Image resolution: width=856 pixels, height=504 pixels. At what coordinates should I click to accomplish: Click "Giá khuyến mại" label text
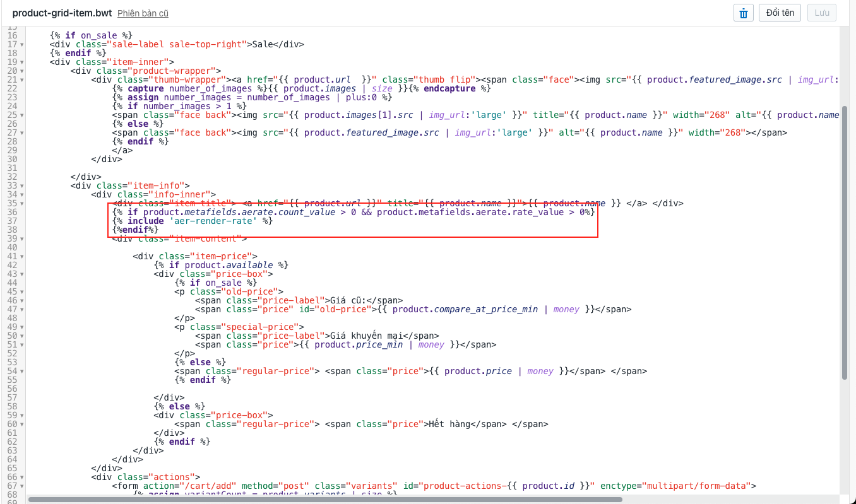point(366,336)
